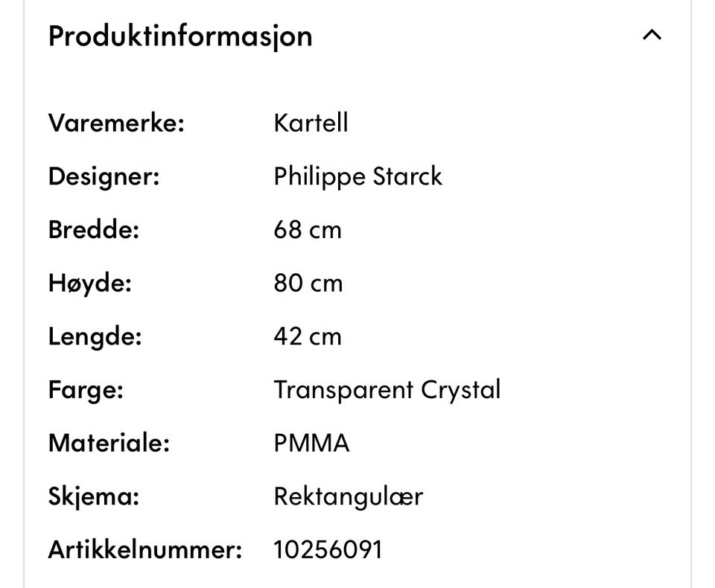Select the 80 cm height value
715x588 pixels.
click(308, 283)
